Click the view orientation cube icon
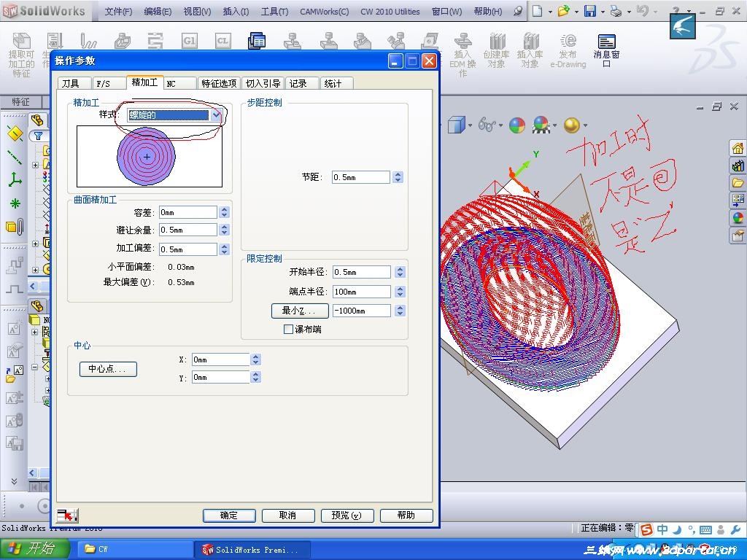The image size is (747, 560). point(457,125)
